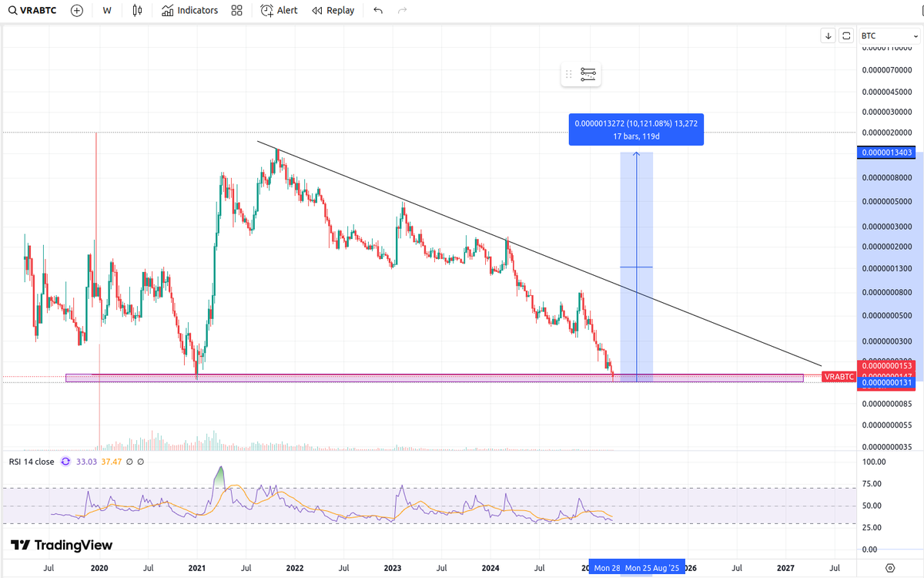Screen dimensions: 924x578
Task: Select the 0.0000000131 blue price label
Action: [x=888, y=382]
